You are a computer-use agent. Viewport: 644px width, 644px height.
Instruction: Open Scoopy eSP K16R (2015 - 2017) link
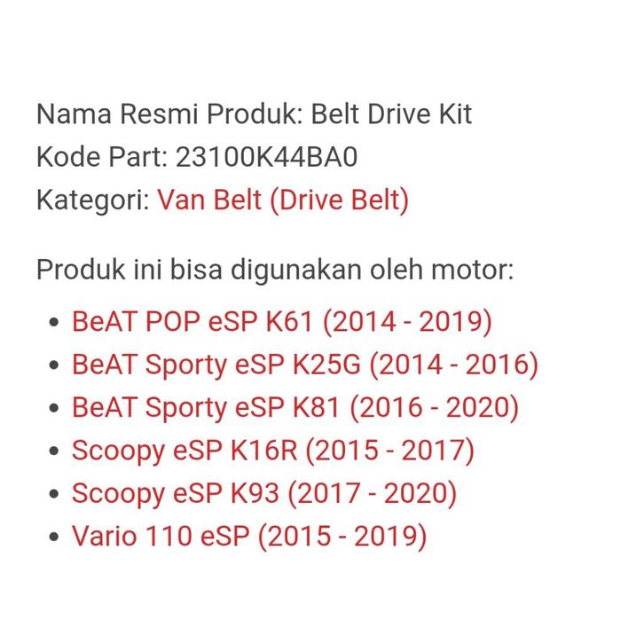click(x=272, y=451)
